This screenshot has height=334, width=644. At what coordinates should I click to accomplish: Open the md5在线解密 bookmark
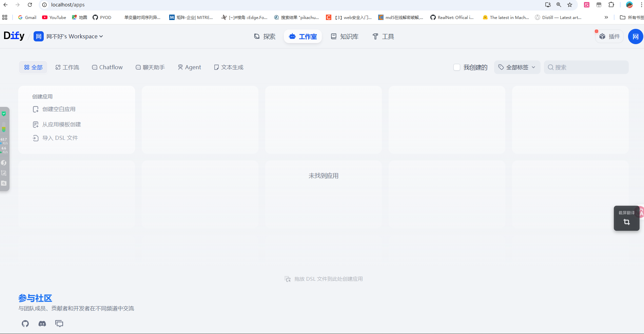(x=401, y=17)
